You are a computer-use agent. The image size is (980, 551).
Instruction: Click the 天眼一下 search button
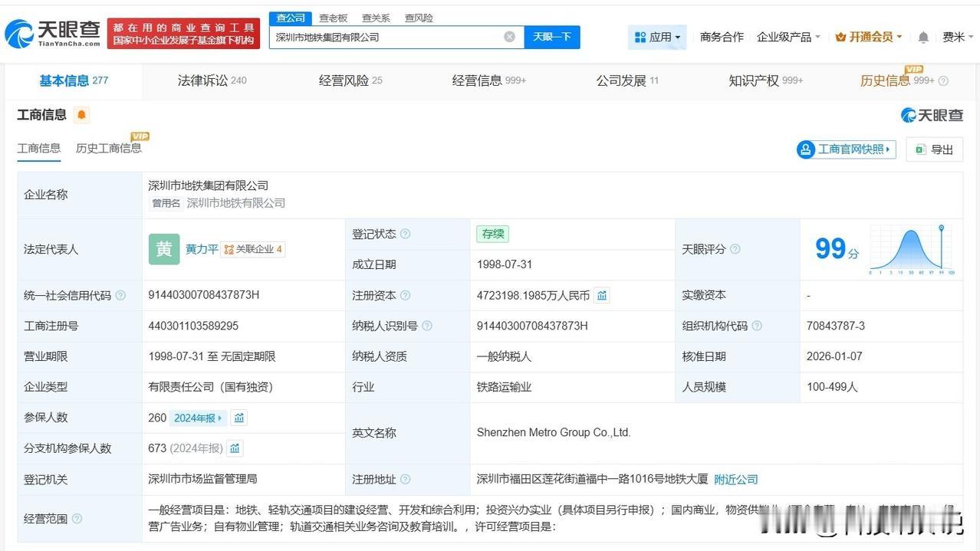[x=552, y=37]
